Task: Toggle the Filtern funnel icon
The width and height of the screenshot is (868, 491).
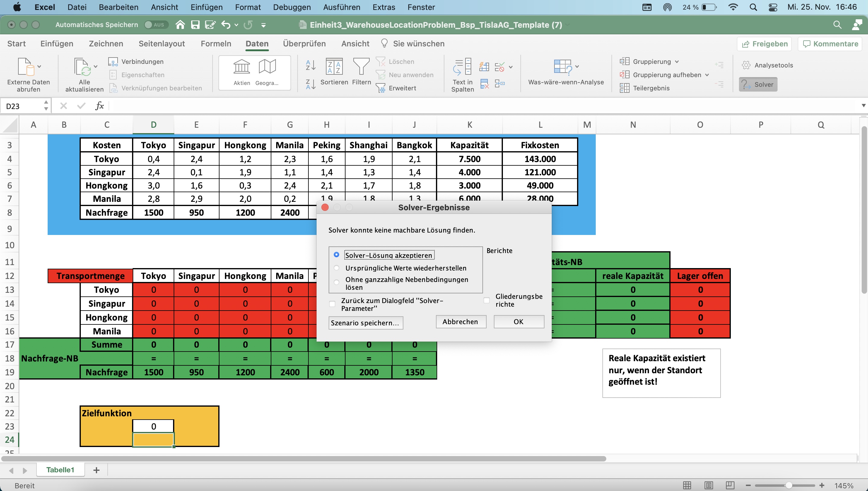Action: tap(361, 66)
